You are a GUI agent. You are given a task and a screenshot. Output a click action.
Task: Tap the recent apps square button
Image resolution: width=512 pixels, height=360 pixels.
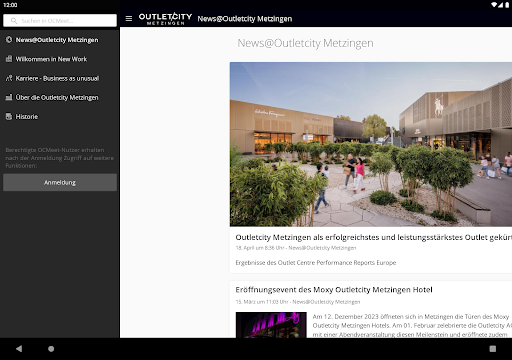pos(493,349)
